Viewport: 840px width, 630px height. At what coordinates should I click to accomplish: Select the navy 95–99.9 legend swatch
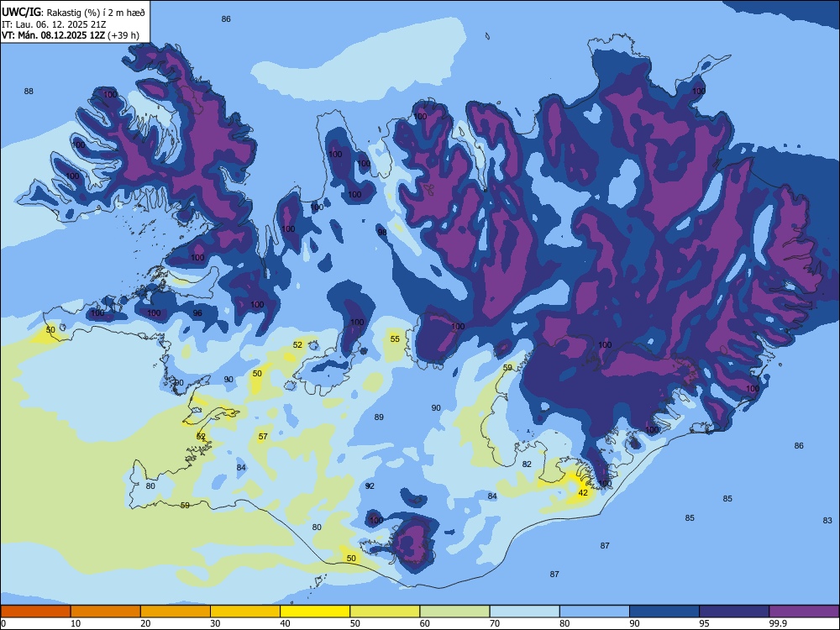coord(734,612)
